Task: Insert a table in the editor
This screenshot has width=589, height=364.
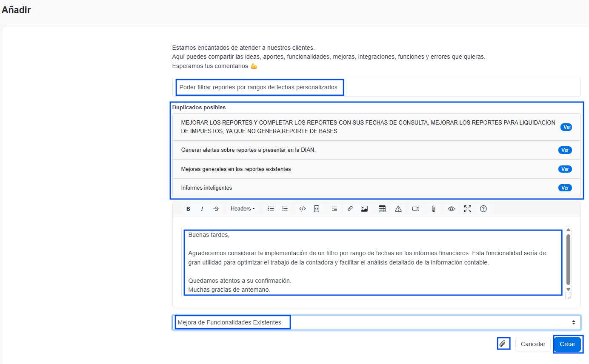Action: [x=382, y=209]
